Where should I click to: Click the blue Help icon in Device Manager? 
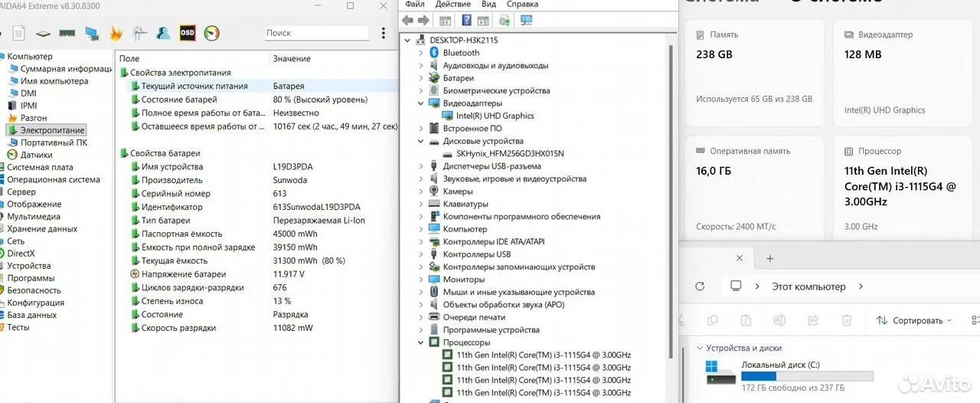pos(466,20)
